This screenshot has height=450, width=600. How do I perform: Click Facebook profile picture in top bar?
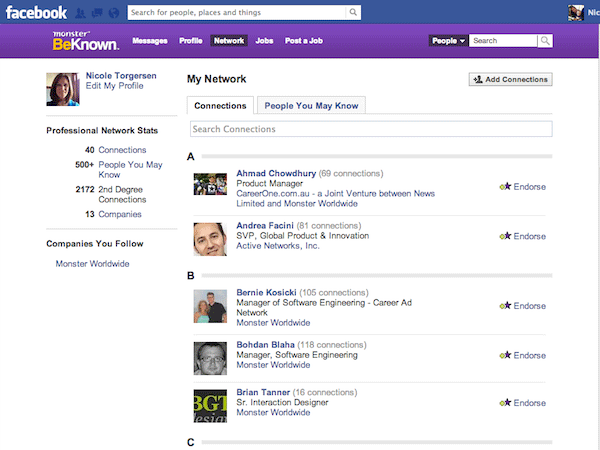[x=576, y=13]
